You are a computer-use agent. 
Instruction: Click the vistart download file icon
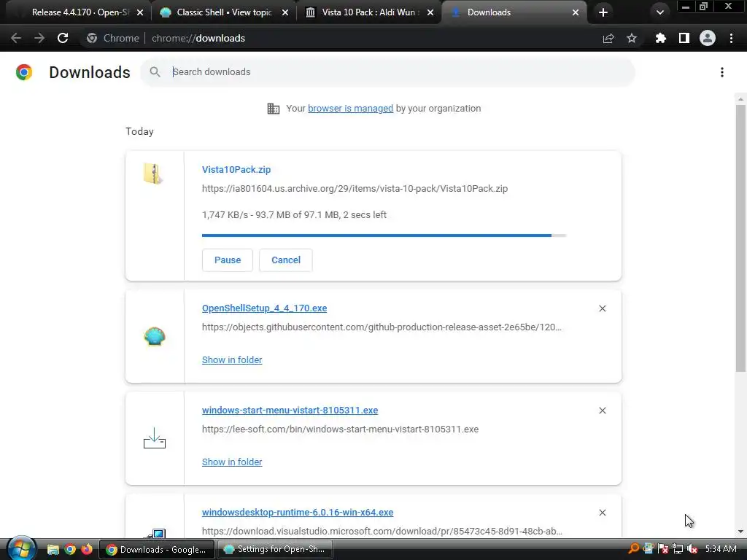155,438
